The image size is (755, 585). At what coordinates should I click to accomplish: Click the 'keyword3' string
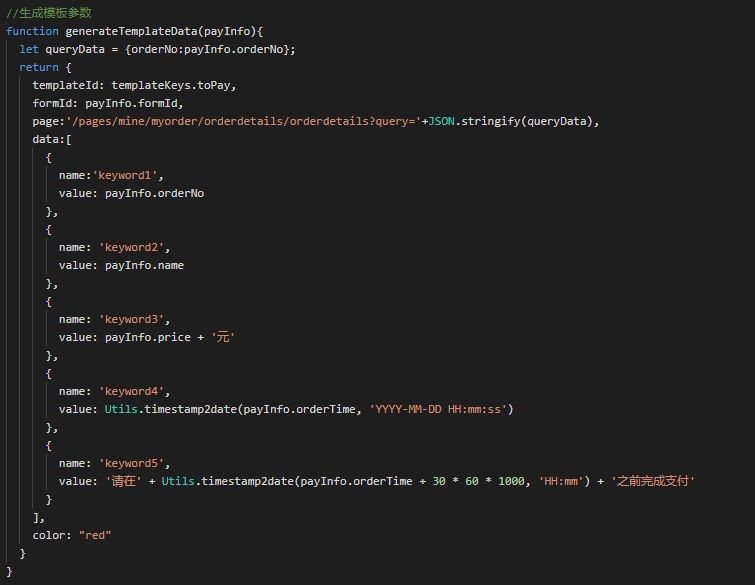[x=131, y=319]
